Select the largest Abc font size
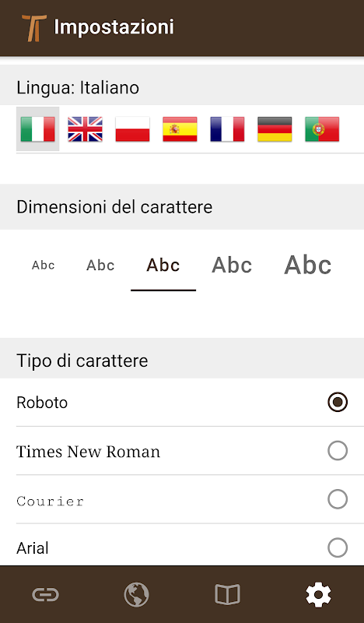This screenshot has height=623, width=364. (308, 265)
